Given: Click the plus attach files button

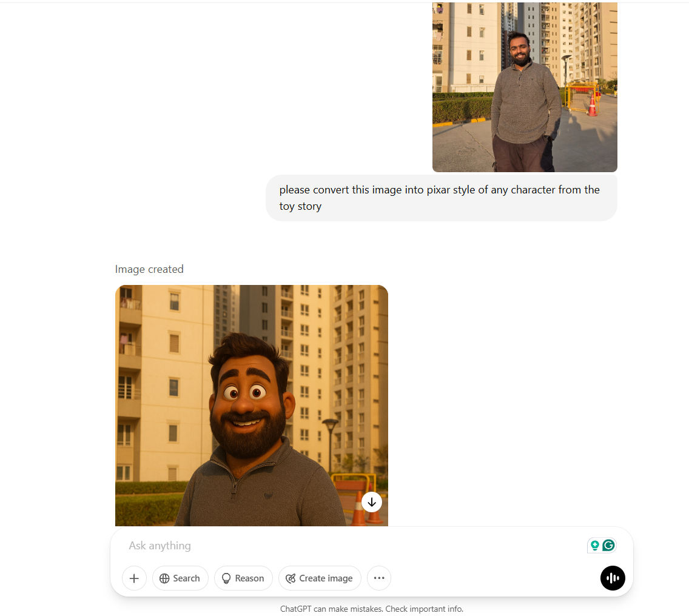Looking at the screenshot, I should pos(134,578).
